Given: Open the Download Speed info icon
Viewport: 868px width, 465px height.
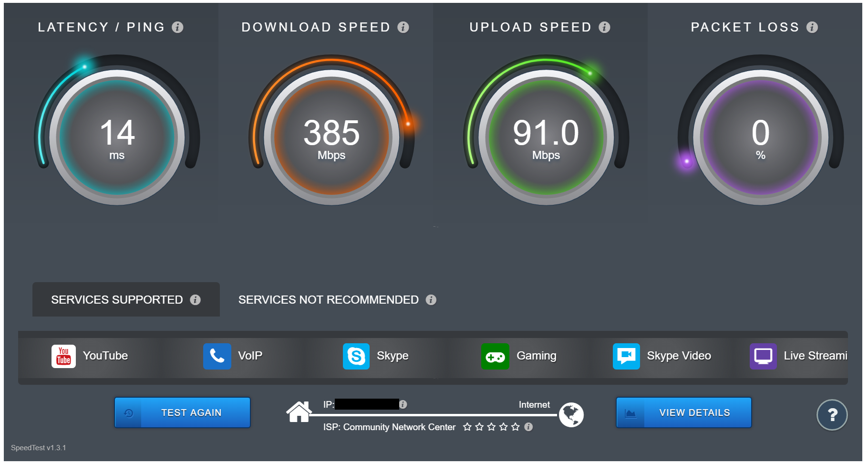Looking at the screenshot, I should click(x=403, y=27).
